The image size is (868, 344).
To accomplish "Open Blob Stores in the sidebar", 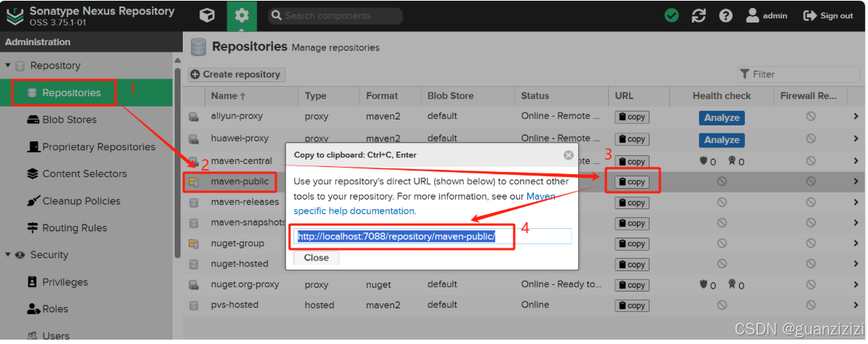I will point(69,120).
